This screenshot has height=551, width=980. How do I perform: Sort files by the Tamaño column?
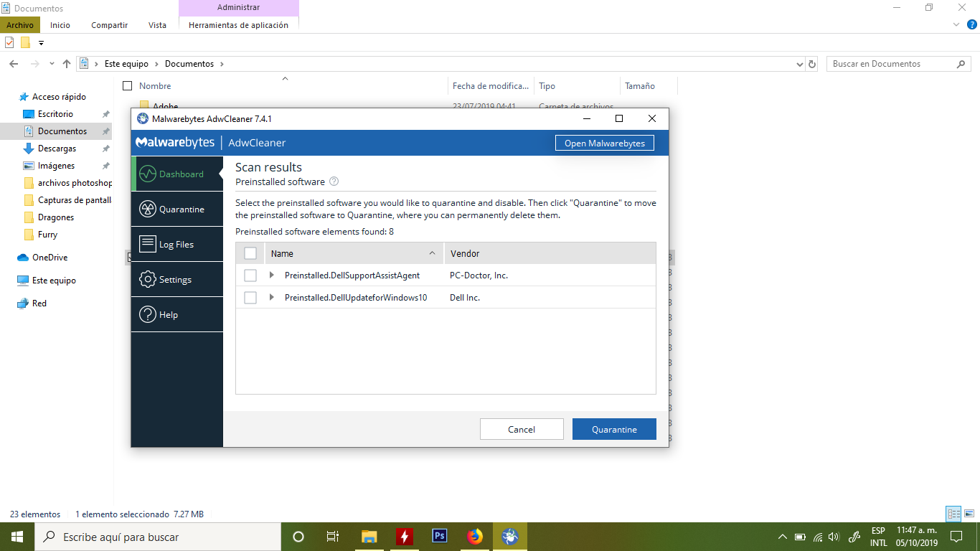(x=640, y=86)
